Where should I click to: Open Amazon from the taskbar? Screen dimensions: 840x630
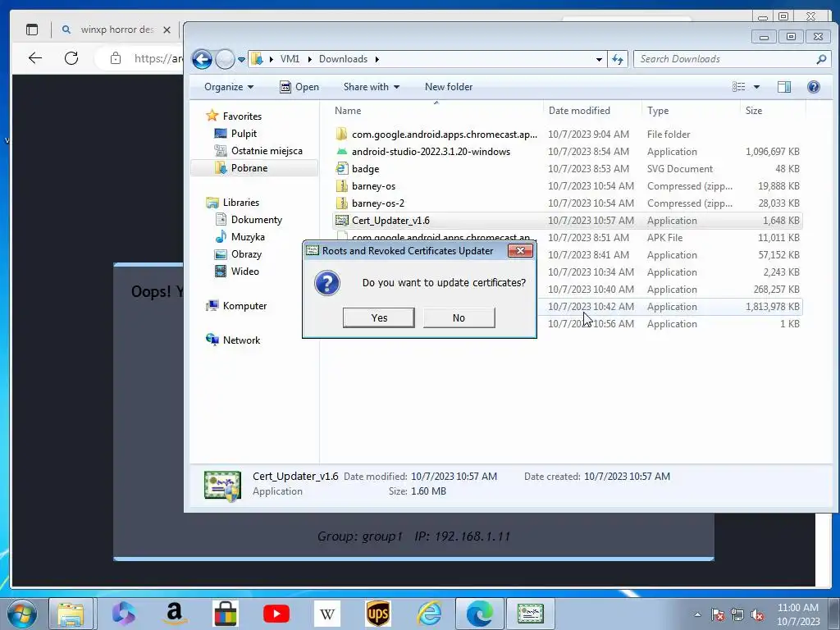point(175,614)
